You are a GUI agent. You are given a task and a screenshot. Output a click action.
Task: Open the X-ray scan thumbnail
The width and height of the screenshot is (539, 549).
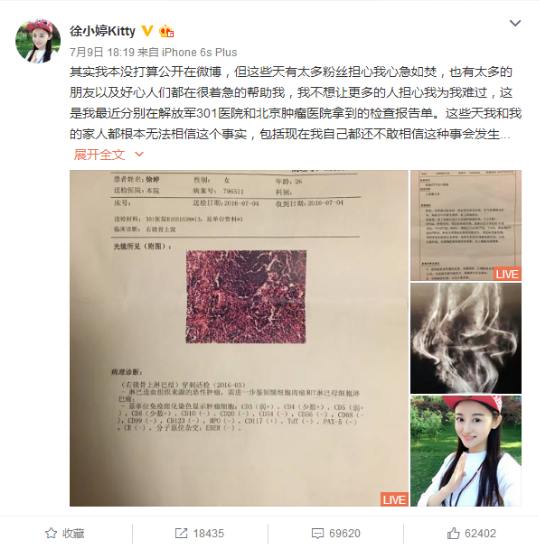[466, 338]
